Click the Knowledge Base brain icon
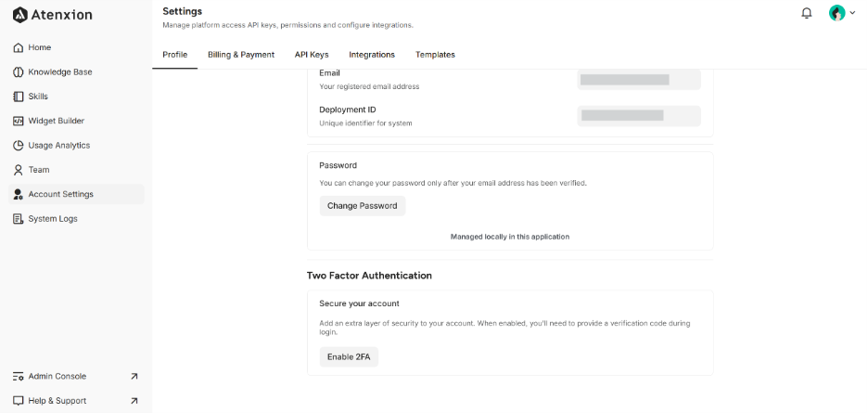Image resolution: width=868 pixels, height=413 pixels. coord(19,72)
